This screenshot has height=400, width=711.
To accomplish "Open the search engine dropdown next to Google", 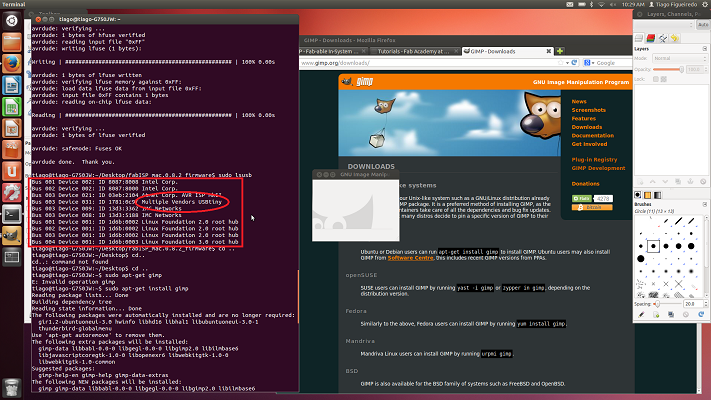I will click(589, 63).
